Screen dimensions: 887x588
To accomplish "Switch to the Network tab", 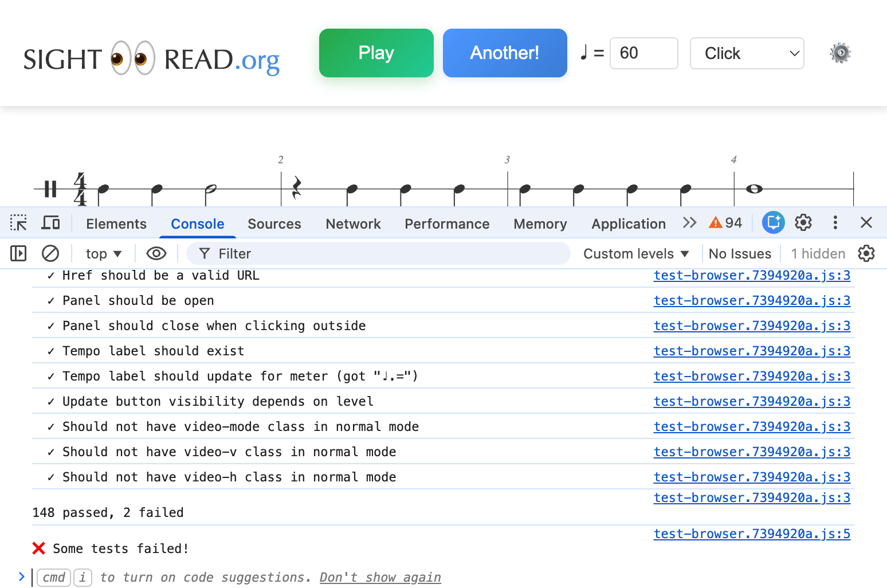I will [353, 224].
